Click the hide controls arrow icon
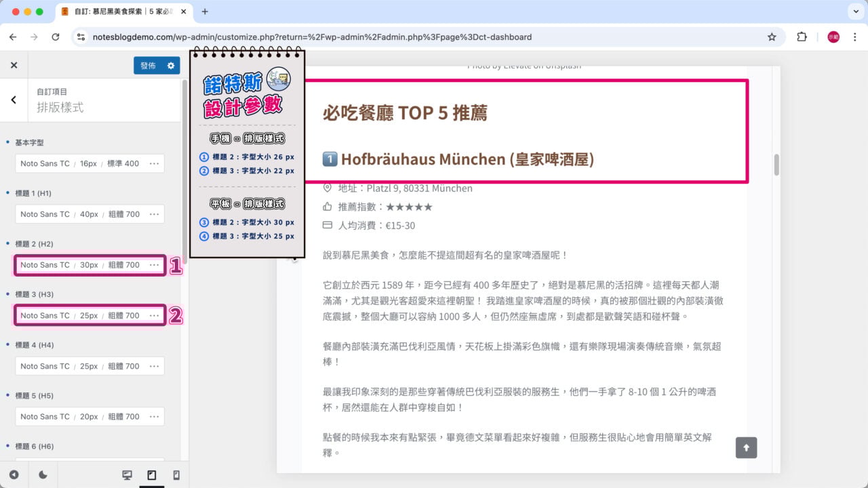 pyautogui.click(x=14, y=475)
